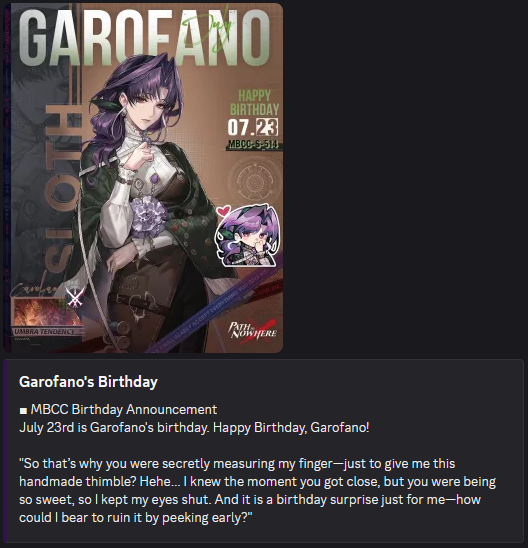
Task: Click the Umbra Tendency label
Action: tap(45, 332)
